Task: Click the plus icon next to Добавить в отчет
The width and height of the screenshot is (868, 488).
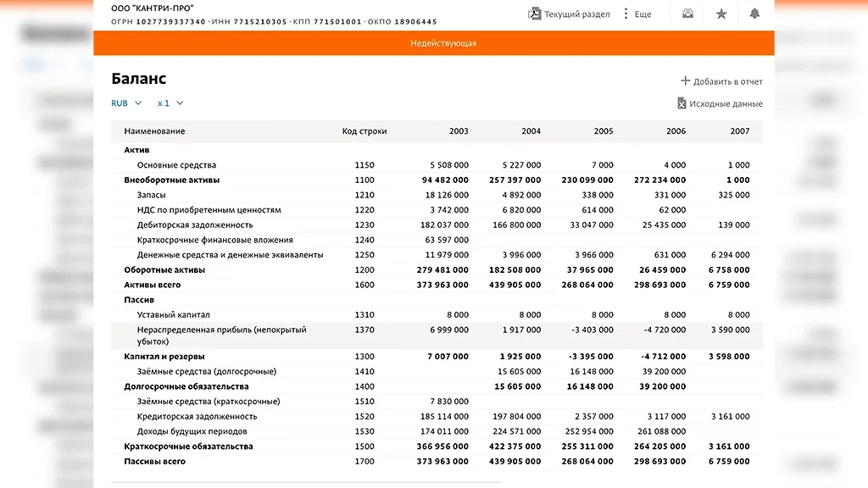Action: tap(684, 80)
